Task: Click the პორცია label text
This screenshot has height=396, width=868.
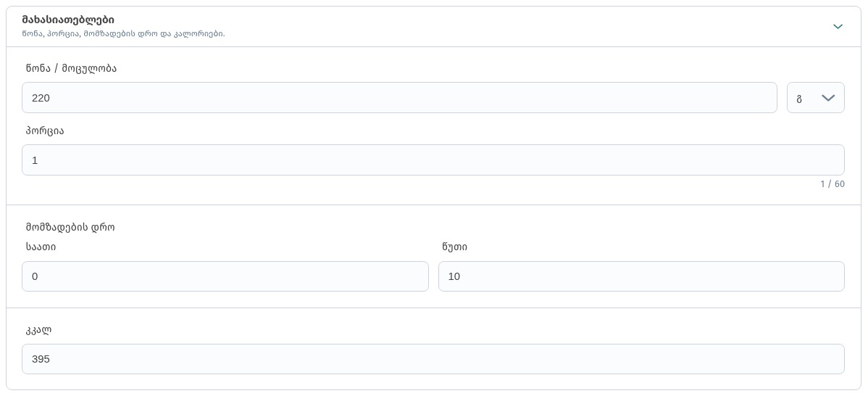Action: [45, 131]
